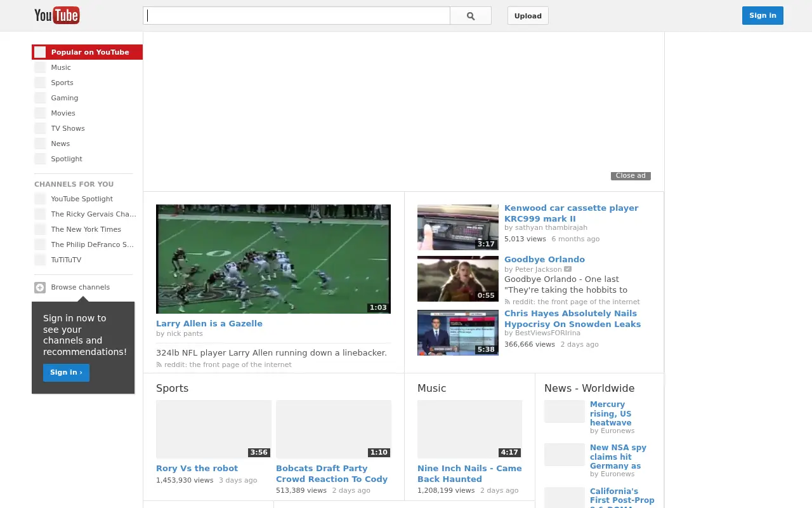Go to the YouTube home logo

pyautogui.click(x=57, y=15)
